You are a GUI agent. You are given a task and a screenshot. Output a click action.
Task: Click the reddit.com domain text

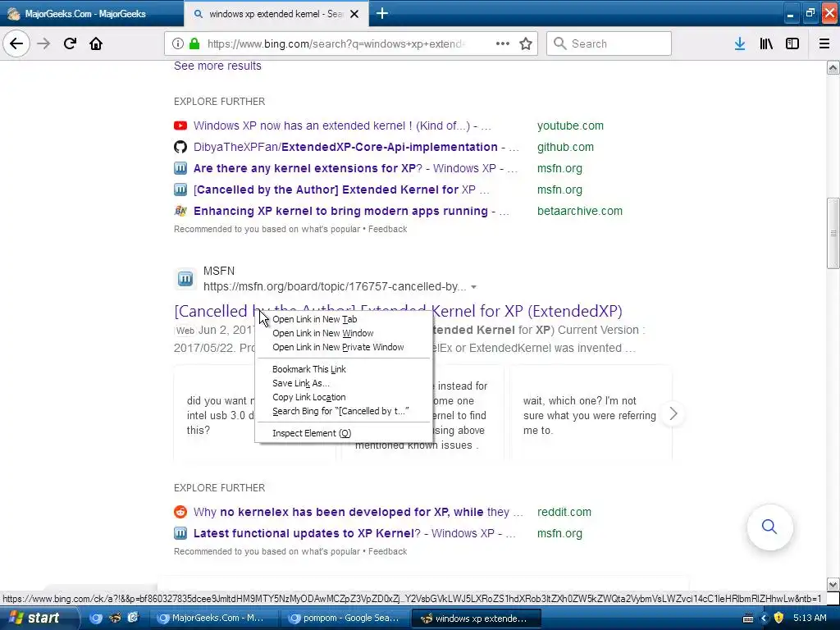tap(564, 512)
